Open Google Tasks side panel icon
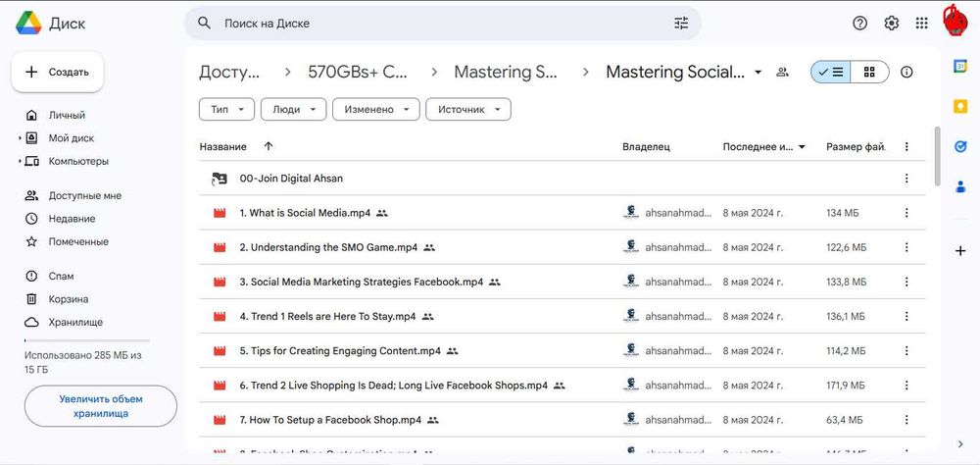This screenshot has width=980, height=465. pos(960,146)
